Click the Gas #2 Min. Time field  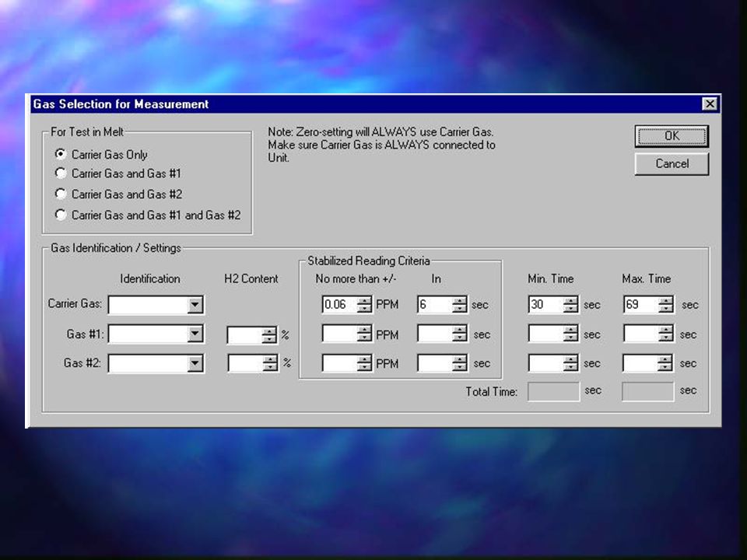pos(546,363)
